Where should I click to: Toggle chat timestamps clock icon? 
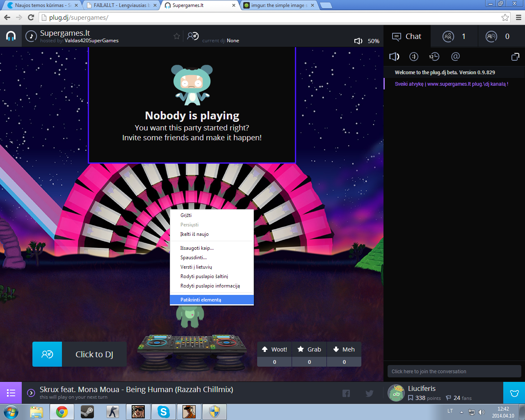pos(434,57)
